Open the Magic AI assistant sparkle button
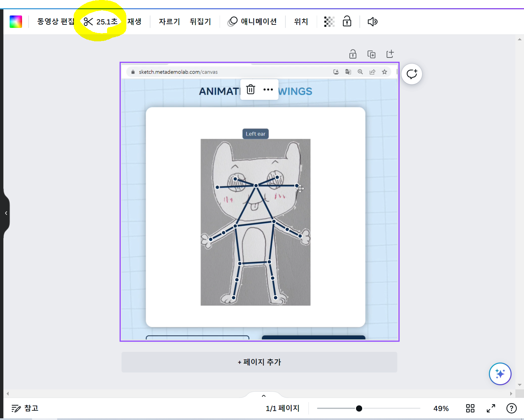 500,374
